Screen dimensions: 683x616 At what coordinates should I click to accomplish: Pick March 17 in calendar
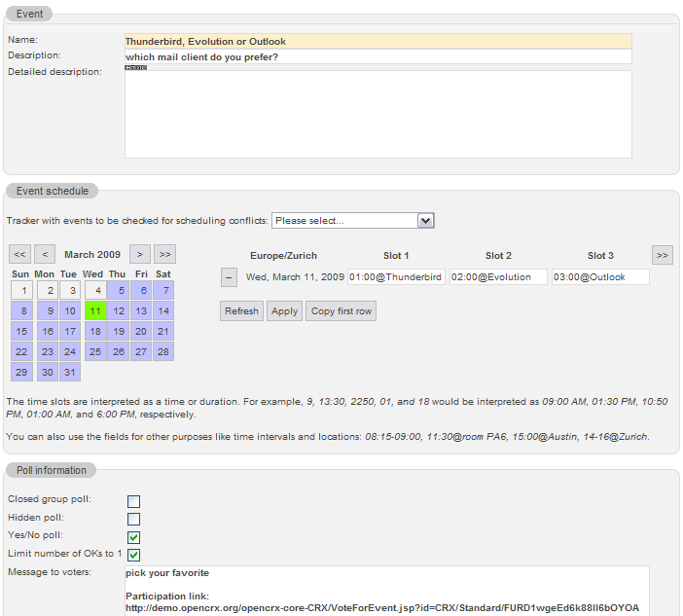point(70,332)
